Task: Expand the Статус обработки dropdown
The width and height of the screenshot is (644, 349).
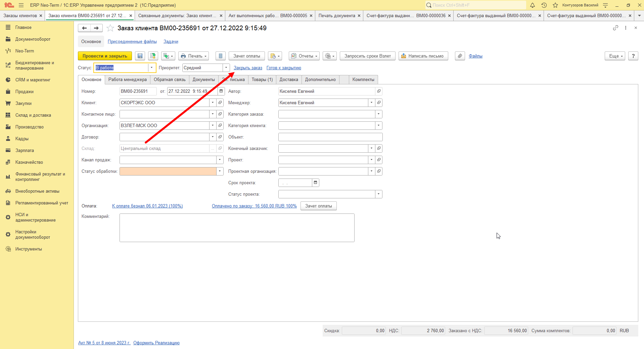Action: coord(220,171)
